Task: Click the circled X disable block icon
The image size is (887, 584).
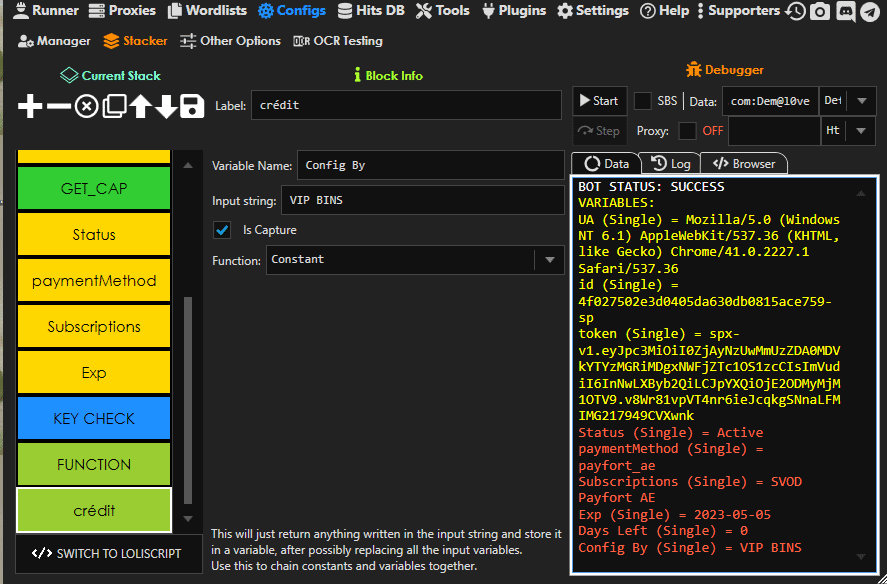Action: 87,106
